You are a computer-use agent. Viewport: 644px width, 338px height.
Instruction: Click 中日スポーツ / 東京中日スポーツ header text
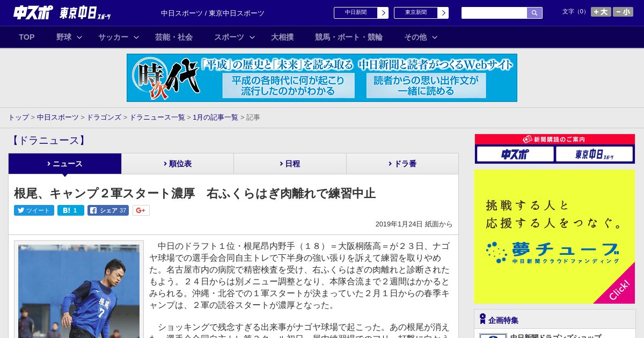click(x=213, y=13)
